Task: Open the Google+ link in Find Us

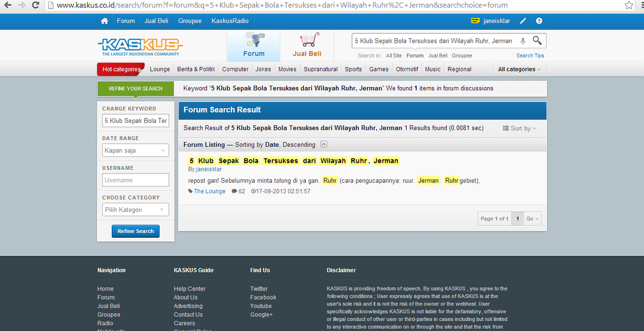Action: pyautogui.click(x=262, y=314)
